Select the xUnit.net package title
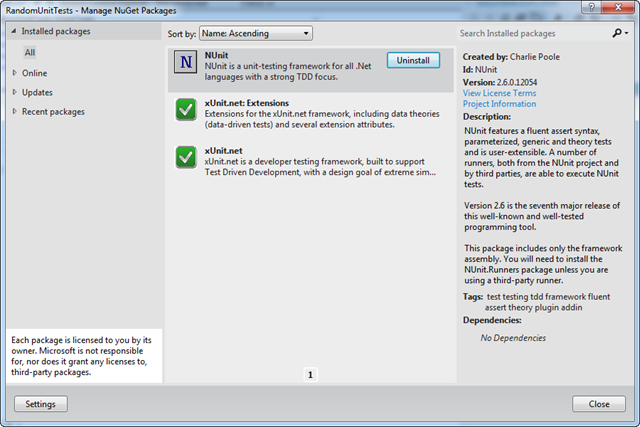The image size is (640, 427). pyautogui.click(x=223, y=151)
